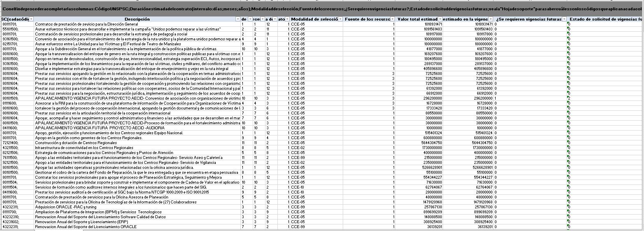Image resolution: width=644 pixels, height=231 pixels.
Task: Select the Valor total estimado cell '5644304750'
Action: click(420, 143)
